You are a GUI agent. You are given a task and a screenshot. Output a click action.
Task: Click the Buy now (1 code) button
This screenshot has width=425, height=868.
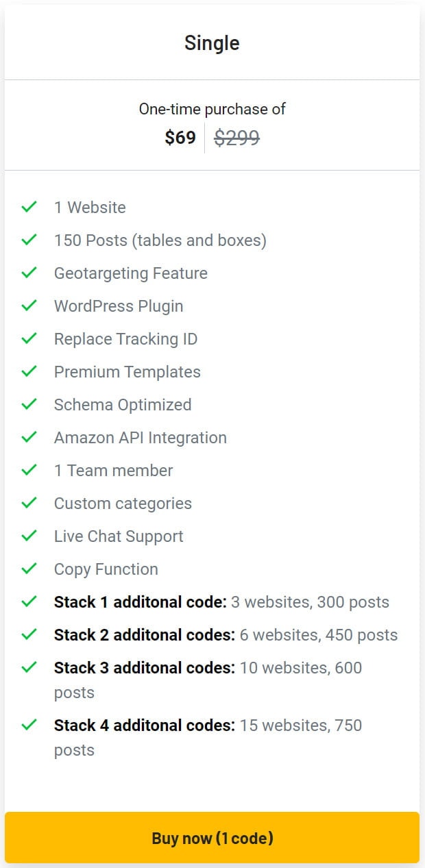coord(212,838)
